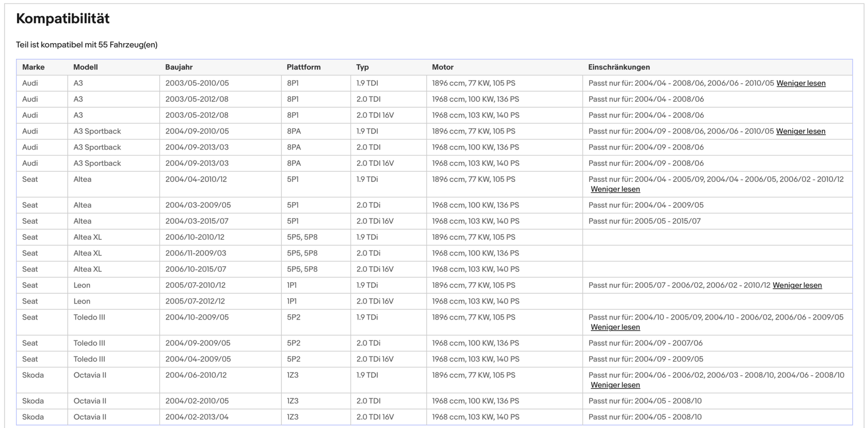Collapse restrictions for Audi A3 1.9 TDI row
This screenshot has width=868, height=428.
(801, 83)
